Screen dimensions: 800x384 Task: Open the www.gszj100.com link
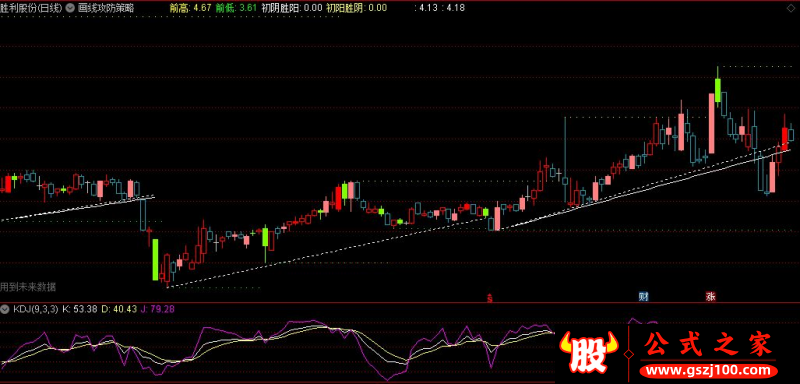708,371
